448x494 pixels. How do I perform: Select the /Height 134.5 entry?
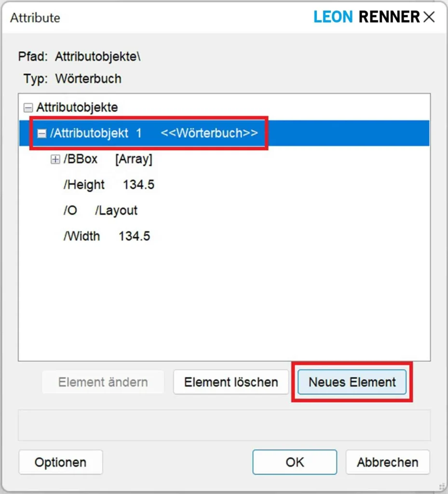(x=109, y=185)
